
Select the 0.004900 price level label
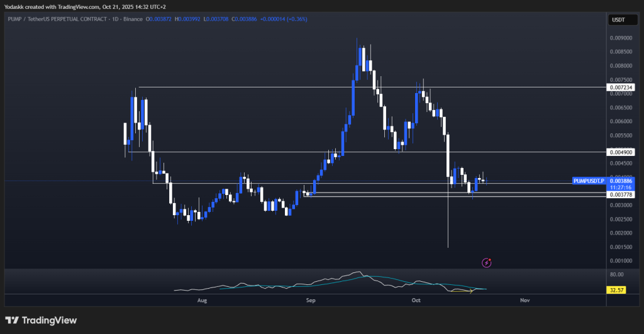pos(621,152)
